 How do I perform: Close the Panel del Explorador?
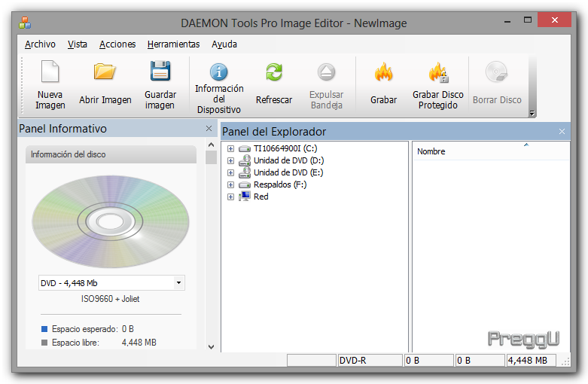(562, 131)
